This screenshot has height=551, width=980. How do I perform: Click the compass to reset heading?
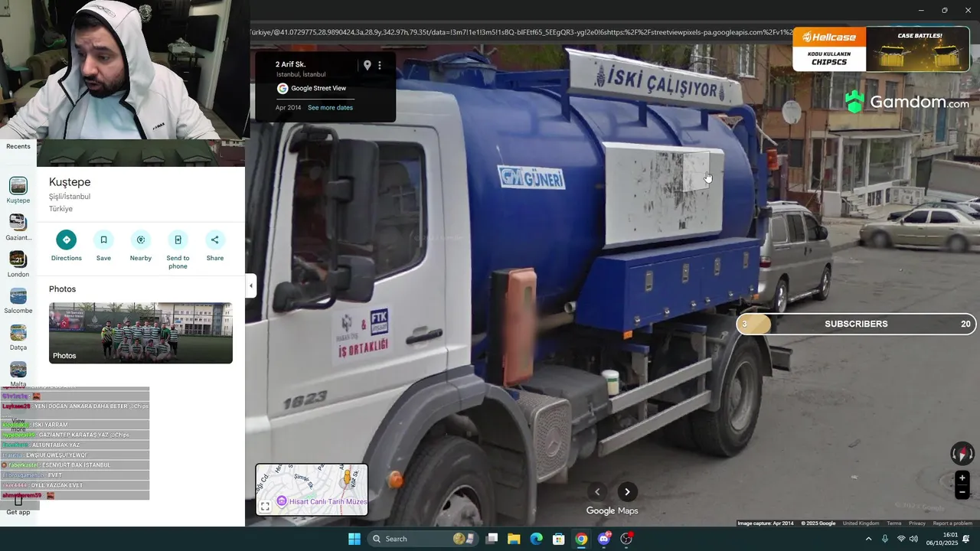962,454
